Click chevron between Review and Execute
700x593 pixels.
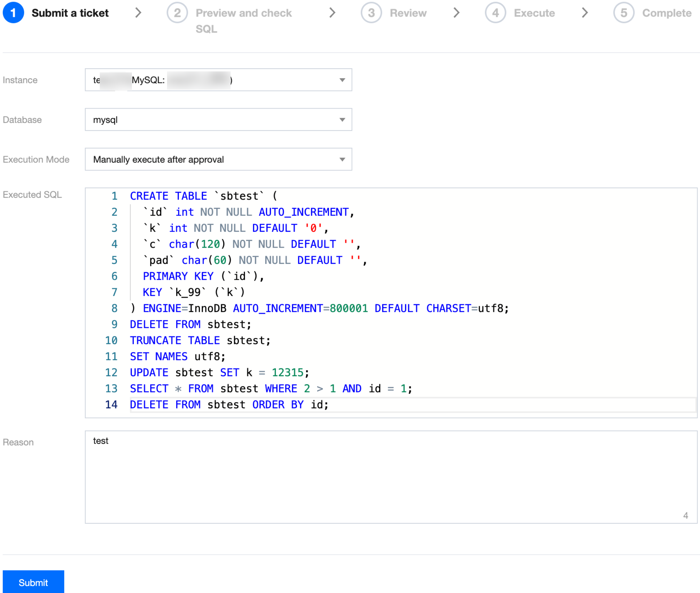coord(456,13)
